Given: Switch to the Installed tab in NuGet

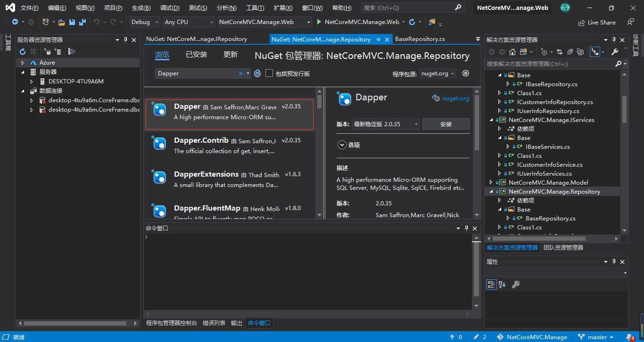Looking at the screenshot, I should [x=197, y=55].
